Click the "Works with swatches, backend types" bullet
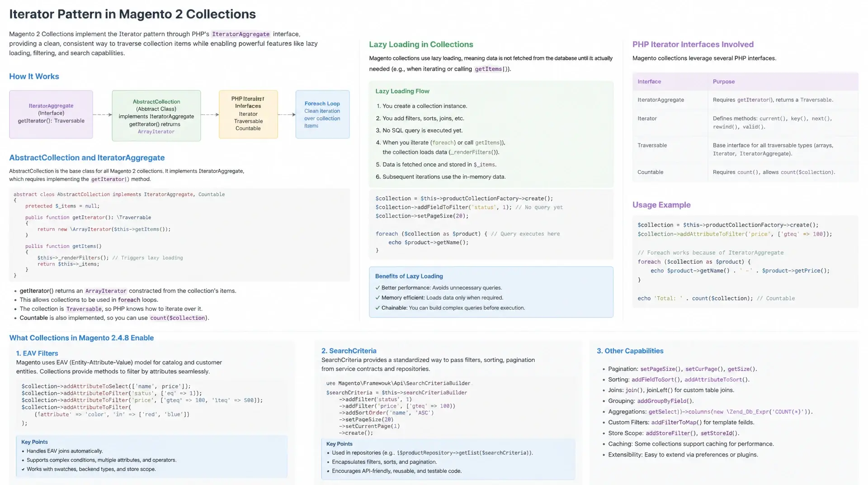The image size is (868, 485). pos(91,469)
